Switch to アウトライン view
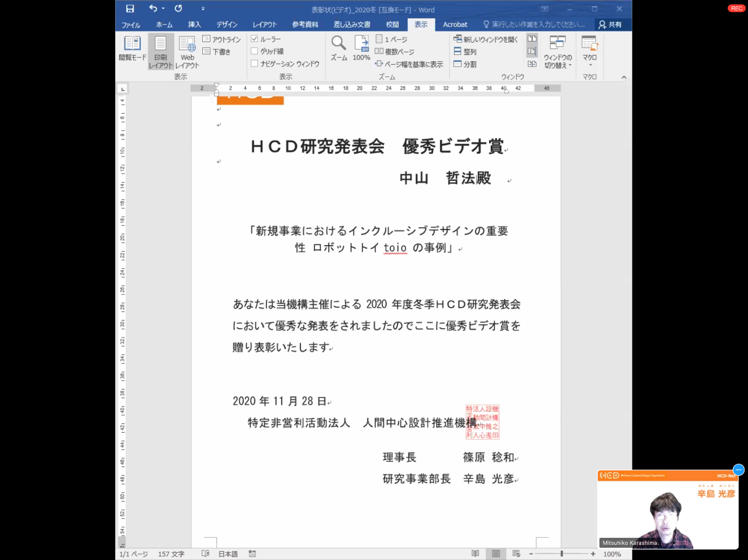This screenshot has width=748, height=560. (221, 39)
